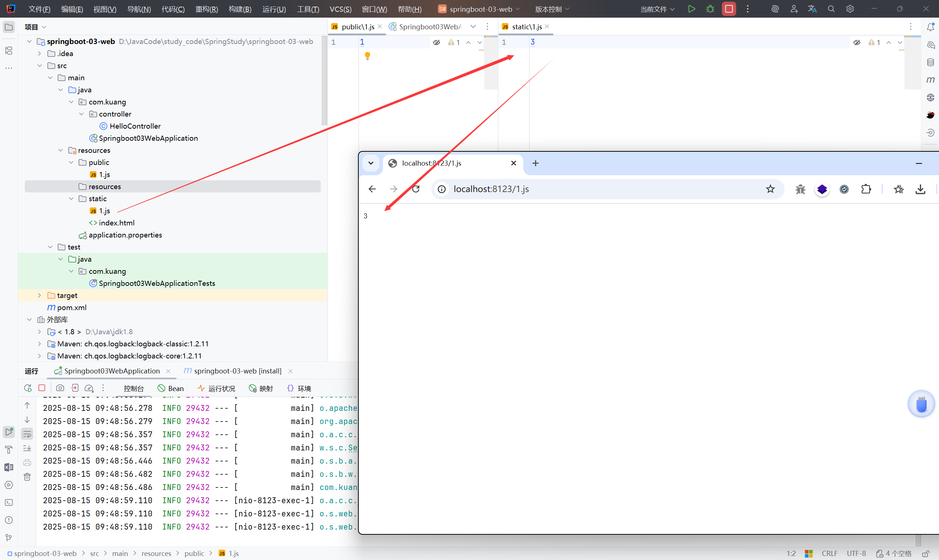The image size is (939, 560).
Task: Expand the target folder in project tree
Action: tap(40, 295)
